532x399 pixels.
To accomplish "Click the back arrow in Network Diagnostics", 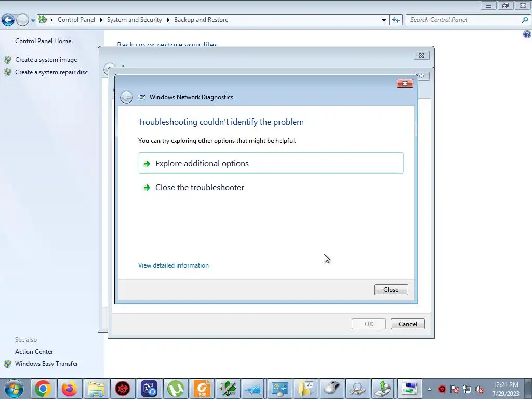I will (126, 97).
